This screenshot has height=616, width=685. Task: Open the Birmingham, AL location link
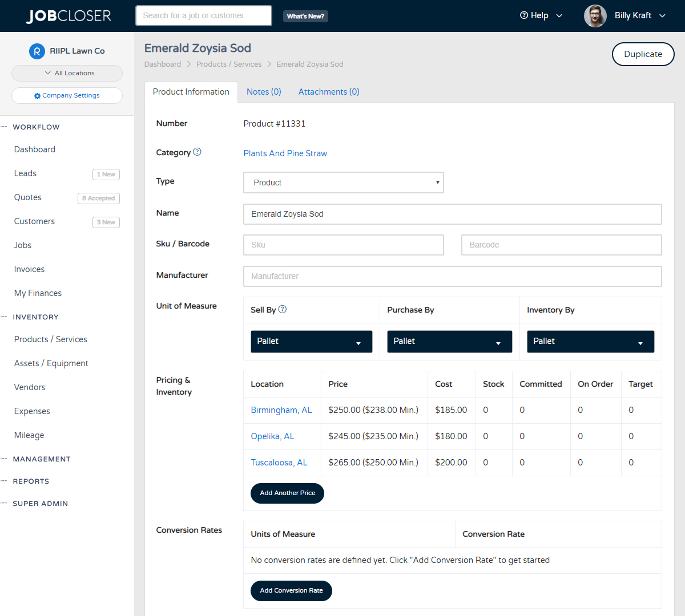click(x=281, y=410)
